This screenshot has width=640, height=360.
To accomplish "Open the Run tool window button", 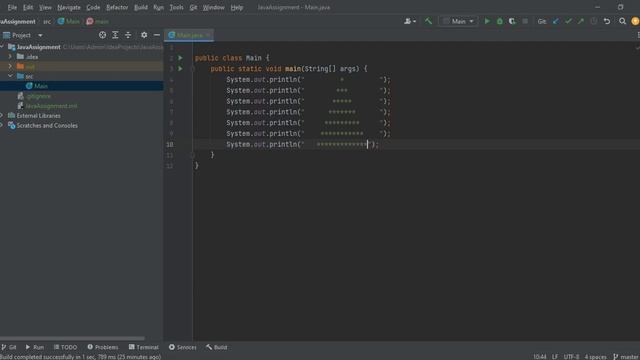I will point(35,347).
